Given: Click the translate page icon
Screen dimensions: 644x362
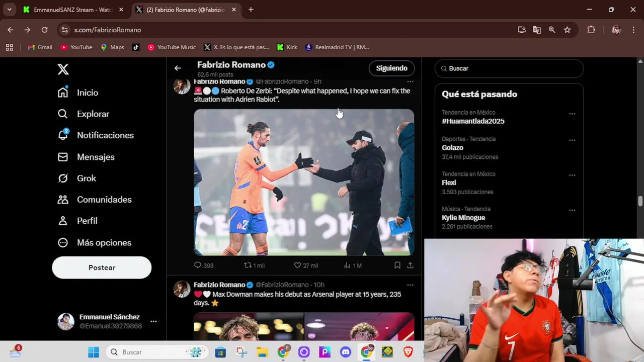Looking at the screenshot, I should [537, 30].
